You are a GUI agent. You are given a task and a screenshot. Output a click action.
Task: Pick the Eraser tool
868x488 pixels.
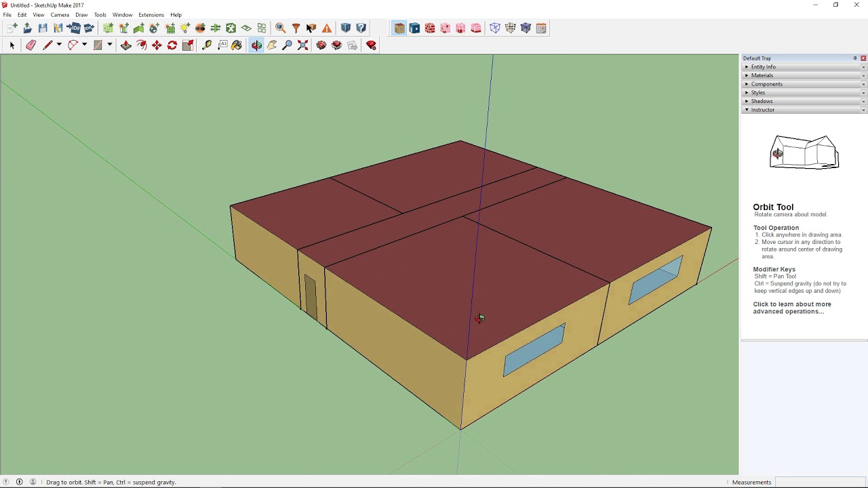tap(31, 45)
